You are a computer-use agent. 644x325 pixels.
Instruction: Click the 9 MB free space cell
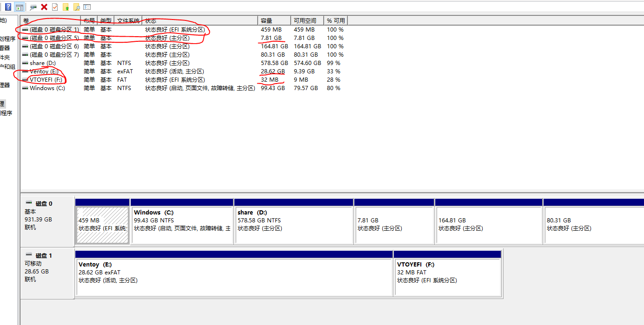(301, 80)
